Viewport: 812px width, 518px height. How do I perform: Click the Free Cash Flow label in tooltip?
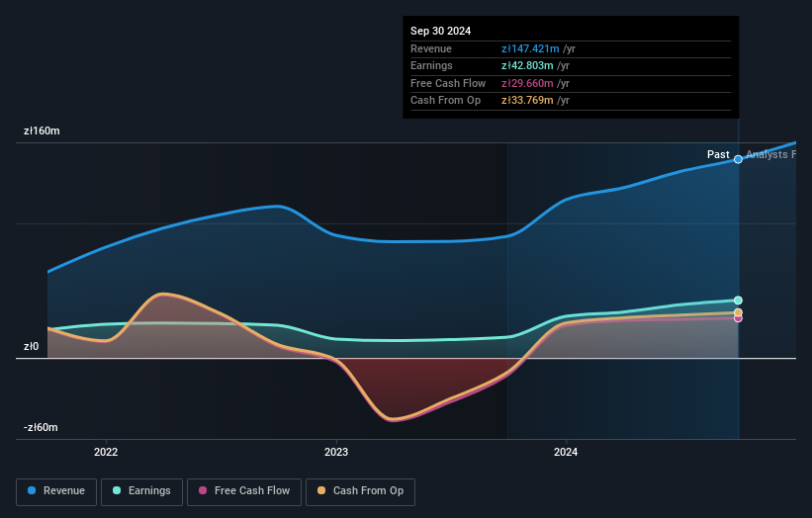pos(448,83)
